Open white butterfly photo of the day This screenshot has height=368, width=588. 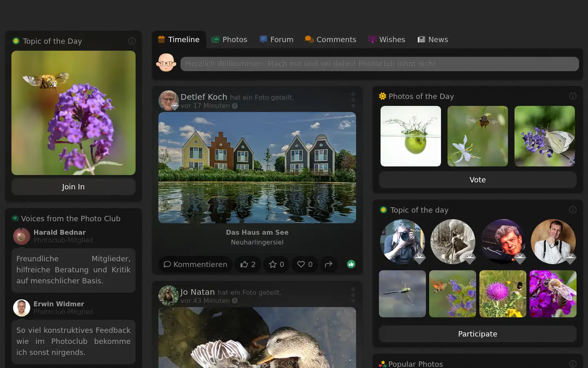(x=545, y=136)
